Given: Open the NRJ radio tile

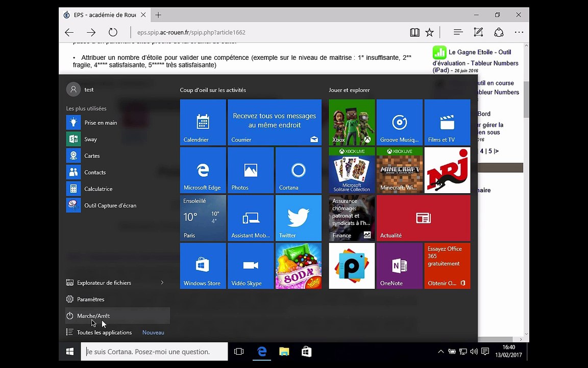Looking at the screenshot, I should 447,170.
